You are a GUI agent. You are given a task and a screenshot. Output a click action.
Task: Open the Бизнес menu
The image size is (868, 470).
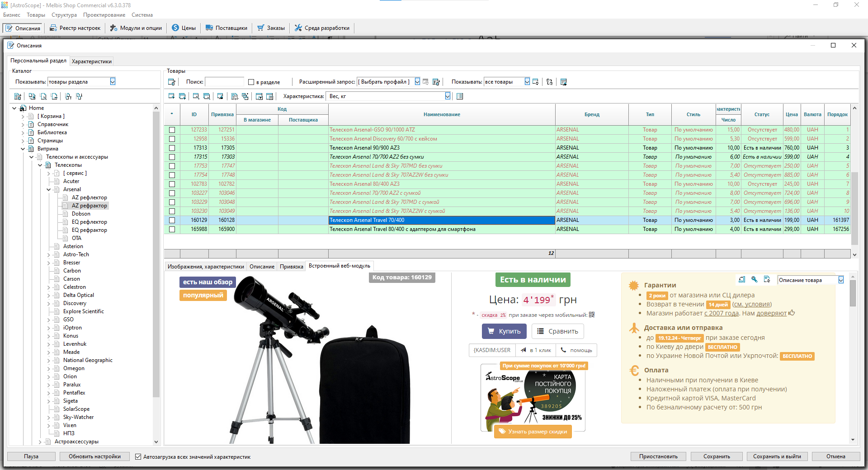pyautogui.click(x=12, y=15)
